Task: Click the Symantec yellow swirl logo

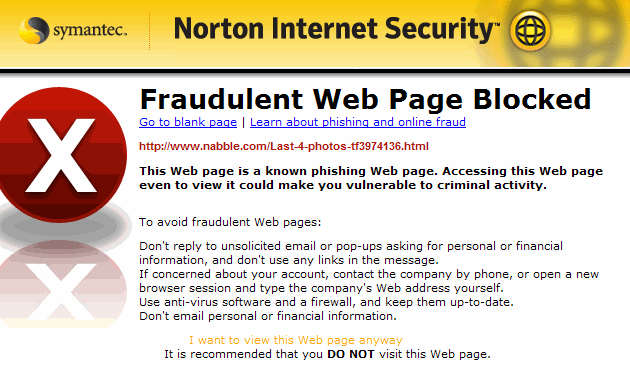Action: coord(34,30)
